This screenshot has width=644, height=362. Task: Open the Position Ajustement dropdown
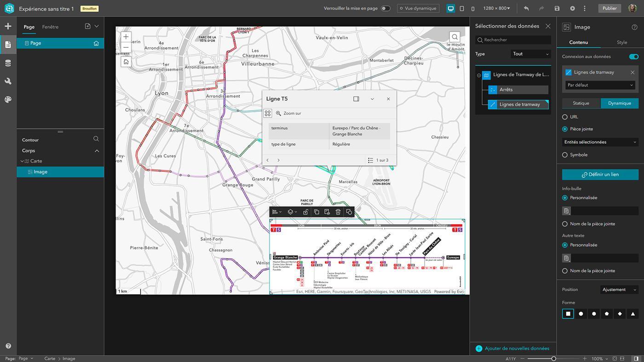tap(619, 289)
